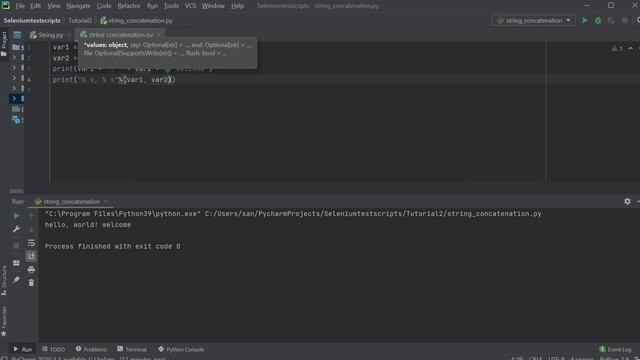Expand the highlighted folder in the project tree

coord(14,98)
